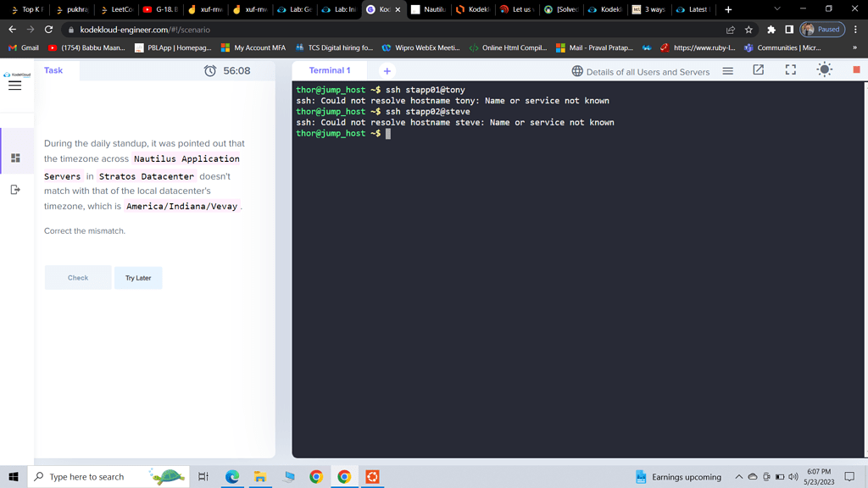Expand hidden bookmarks overflow chevron

pos(854,48)
